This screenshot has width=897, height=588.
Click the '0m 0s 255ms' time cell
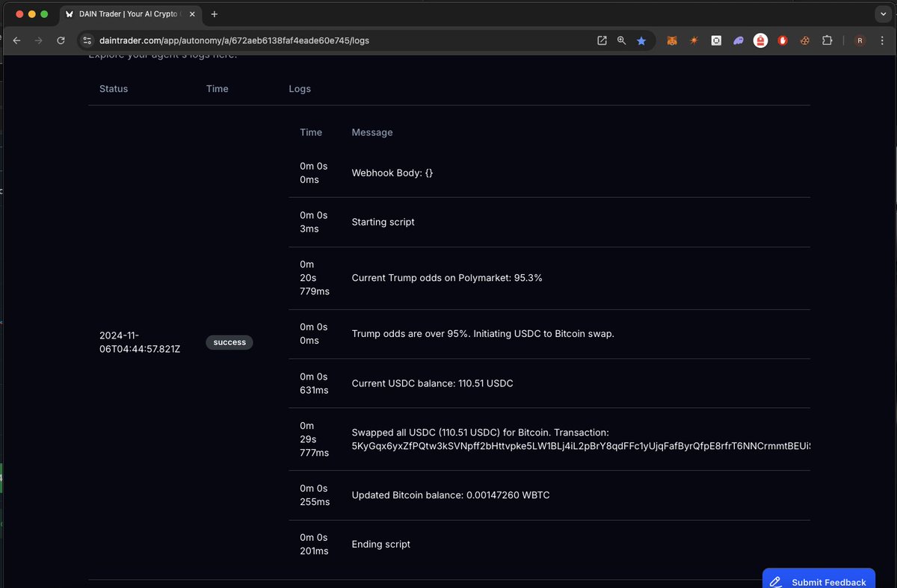coord(315,495)
